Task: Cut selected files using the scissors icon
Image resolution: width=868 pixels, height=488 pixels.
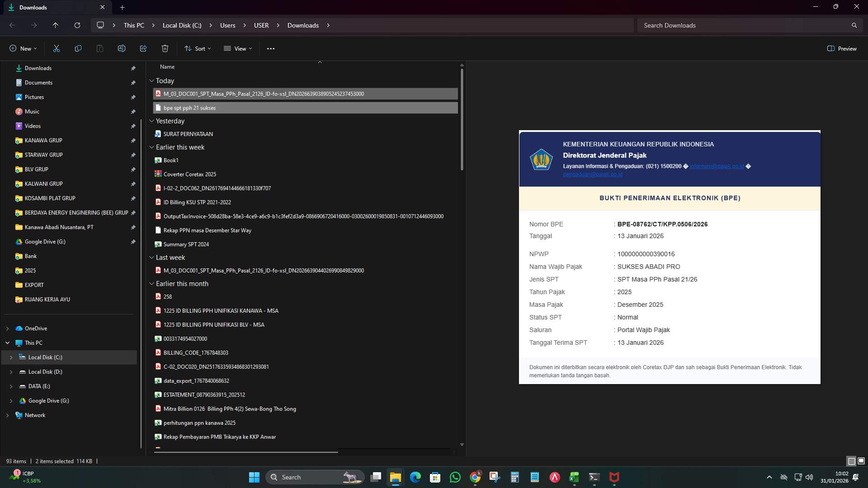Action: 56,48
